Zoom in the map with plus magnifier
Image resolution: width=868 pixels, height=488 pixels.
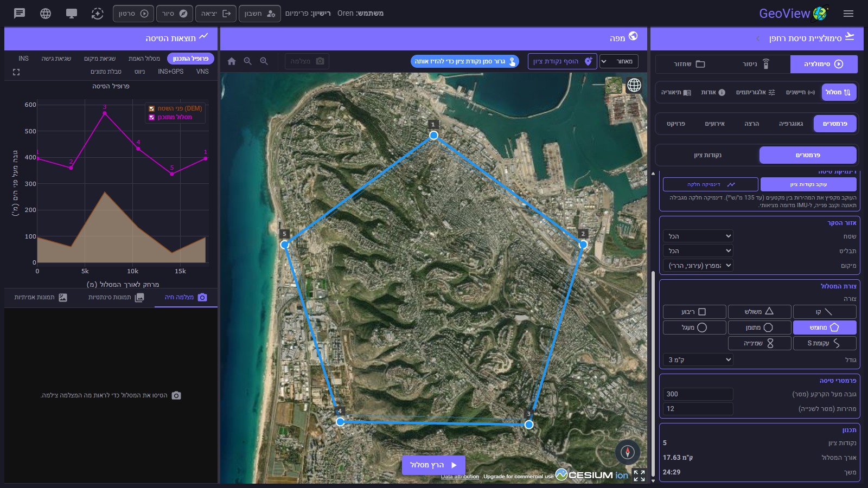click(x=264, y=61)
